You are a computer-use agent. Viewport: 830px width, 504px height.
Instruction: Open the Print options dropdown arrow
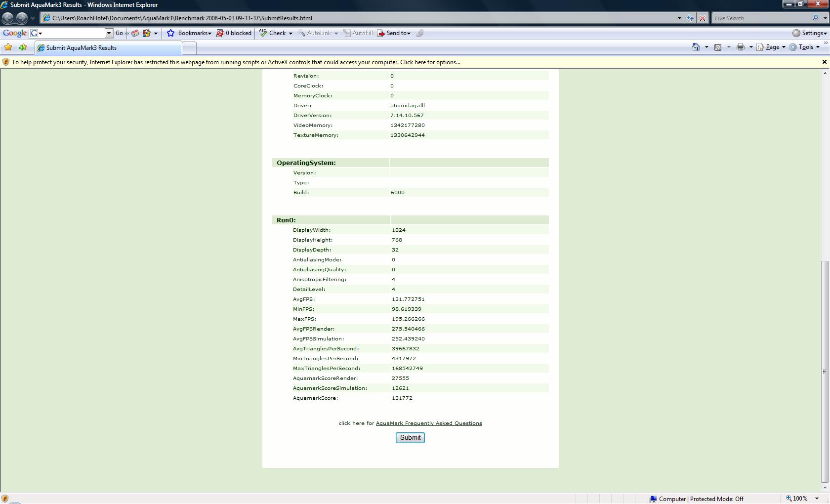pyautogui.click(x=751, y=47)
